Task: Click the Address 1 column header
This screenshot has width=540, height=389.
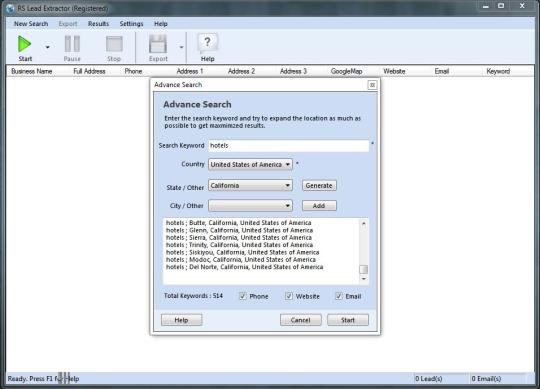Action: pos(190,71)
